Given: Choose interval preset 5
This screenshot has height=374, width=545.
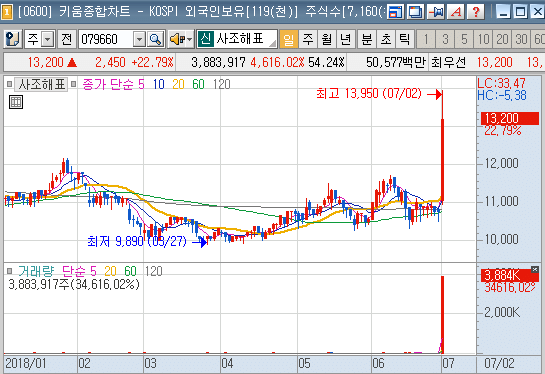Looking at the screenshot, I should coord(464,39).
